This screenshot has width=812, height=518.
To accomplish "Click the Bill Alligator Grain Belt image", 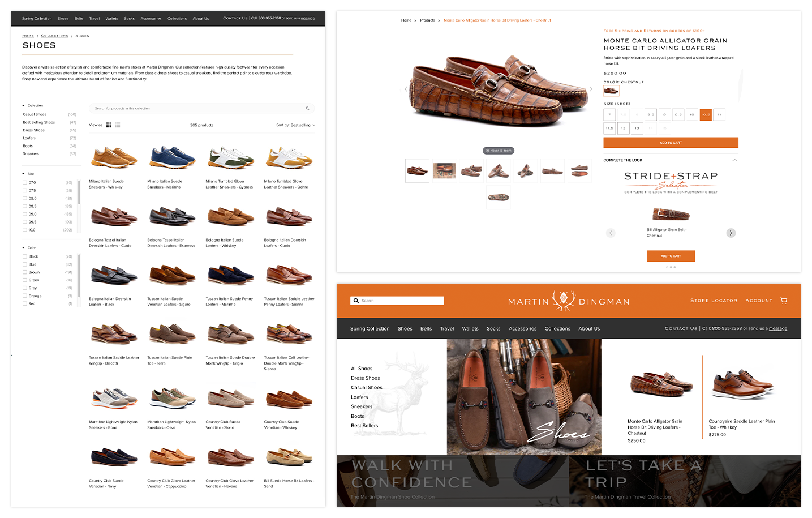I will 671,215.
